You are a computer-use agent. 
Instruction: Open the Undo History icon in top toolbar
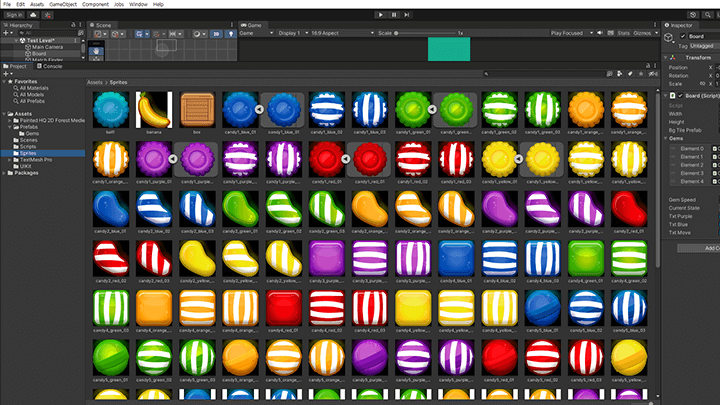693,15
